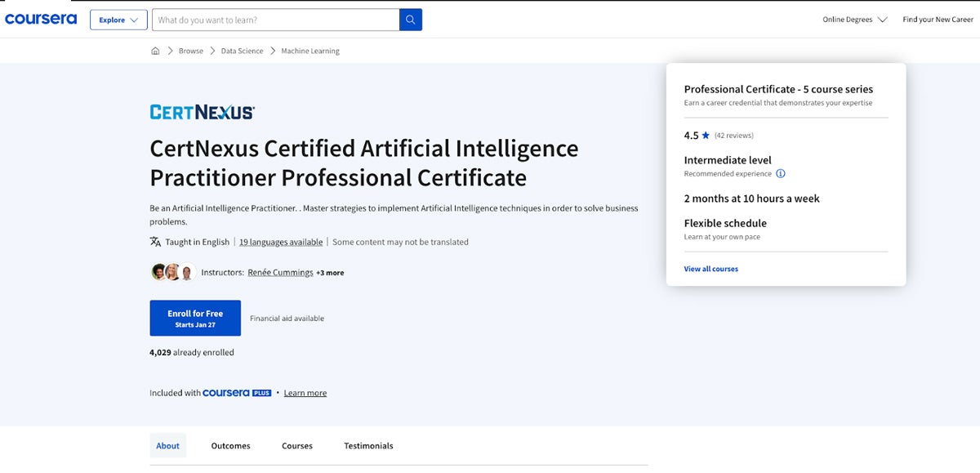
Task: Click the certificate title heading
Action: click(x=364, y=163)
